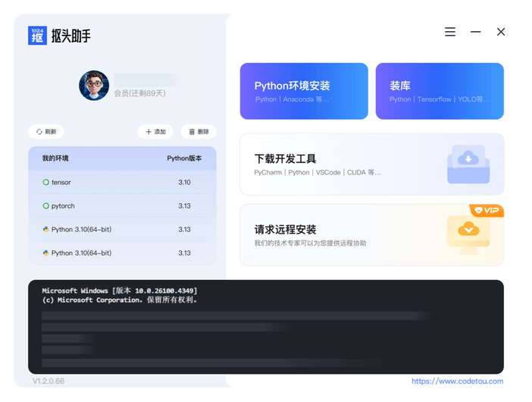
Task: Select the pytorch environment row
Action: click(x=122, y=206)
